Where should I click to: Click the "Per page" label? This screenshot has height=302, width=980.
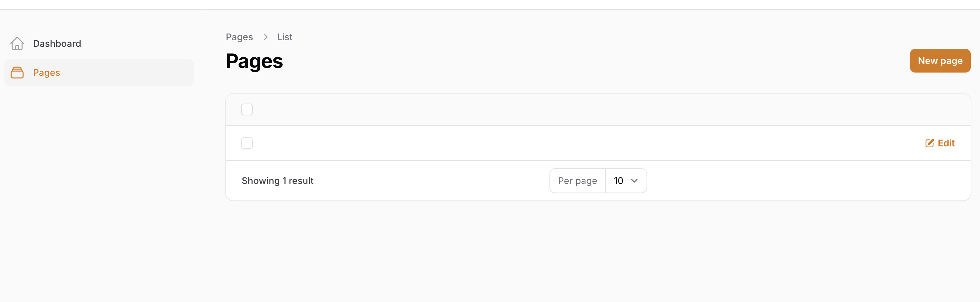(x=577, y=181)
